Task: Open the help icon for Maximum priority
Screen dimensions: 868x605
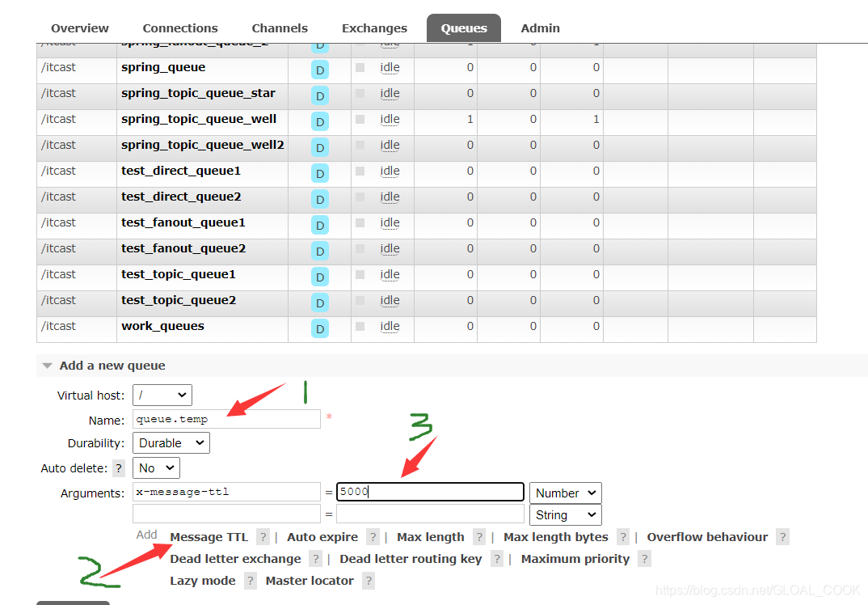Action: tap(644, 558)
